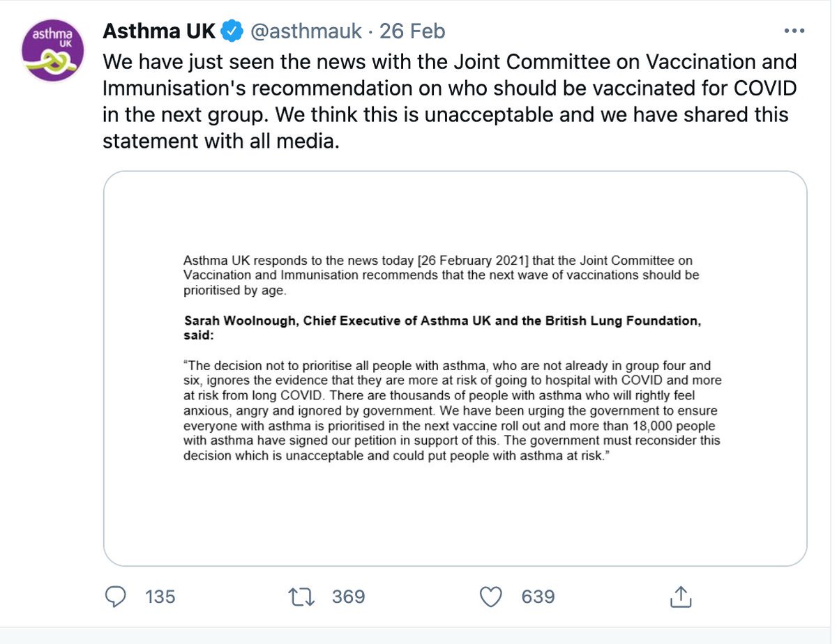View the 135 replies count
The width and height of the screenshot is (837, 644).
160,597
